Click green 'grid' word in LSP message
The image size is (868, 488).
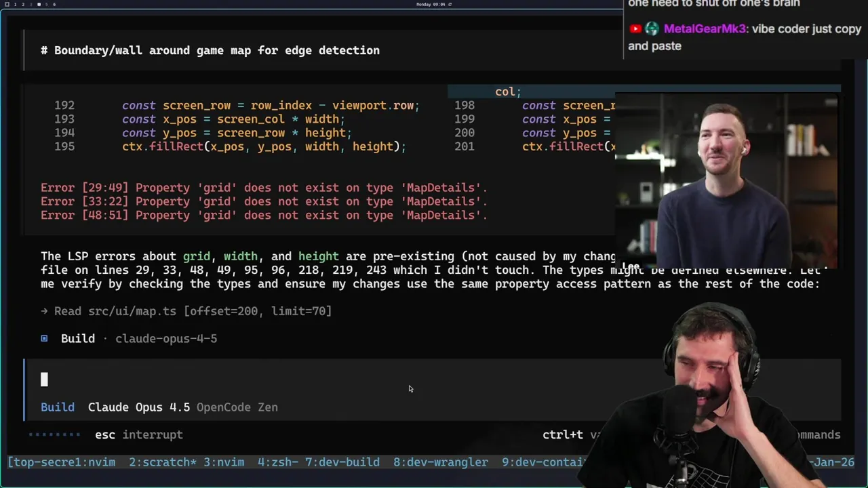(197, 256)
